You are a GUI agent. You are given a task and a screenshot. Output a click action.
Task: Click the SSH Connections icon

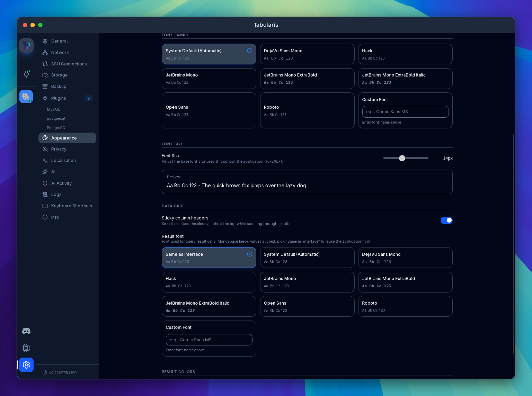coord(45,64)
